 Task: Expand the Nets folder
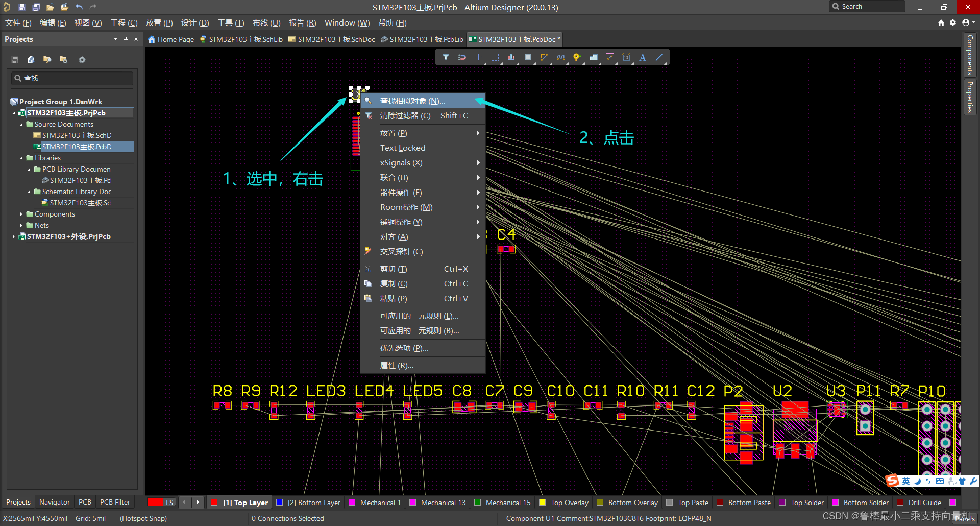[x=21, y=226]
